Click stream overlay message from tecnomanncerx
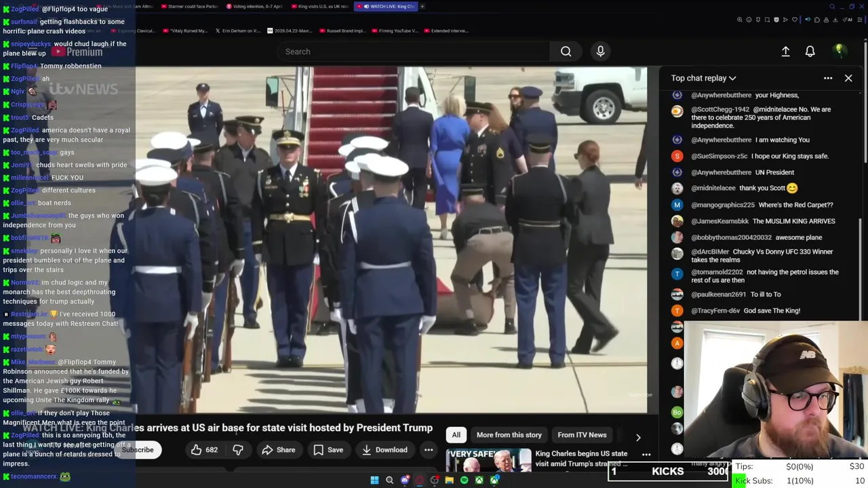This screenshot has width=868, height=488. click(x=65, y=476)
